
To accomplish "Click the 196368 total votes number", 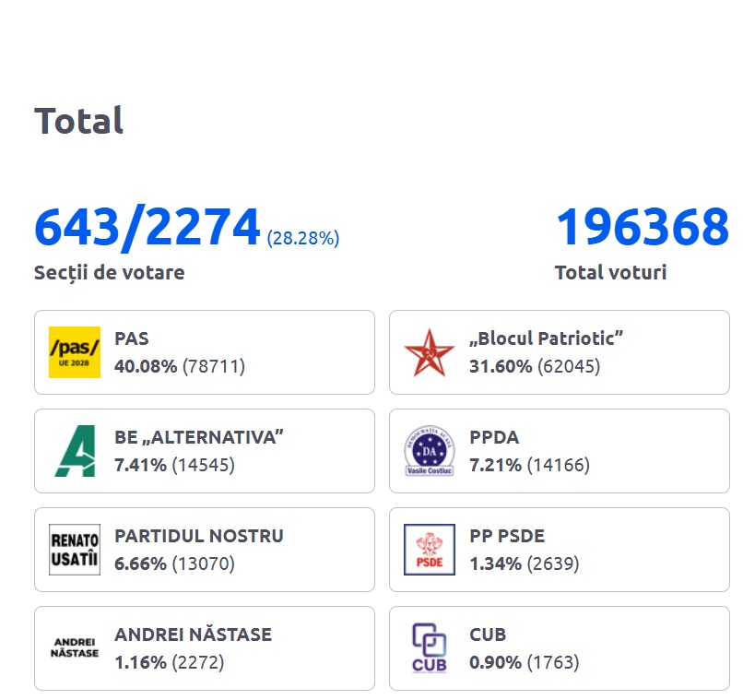I will click(x=643, y=227).
